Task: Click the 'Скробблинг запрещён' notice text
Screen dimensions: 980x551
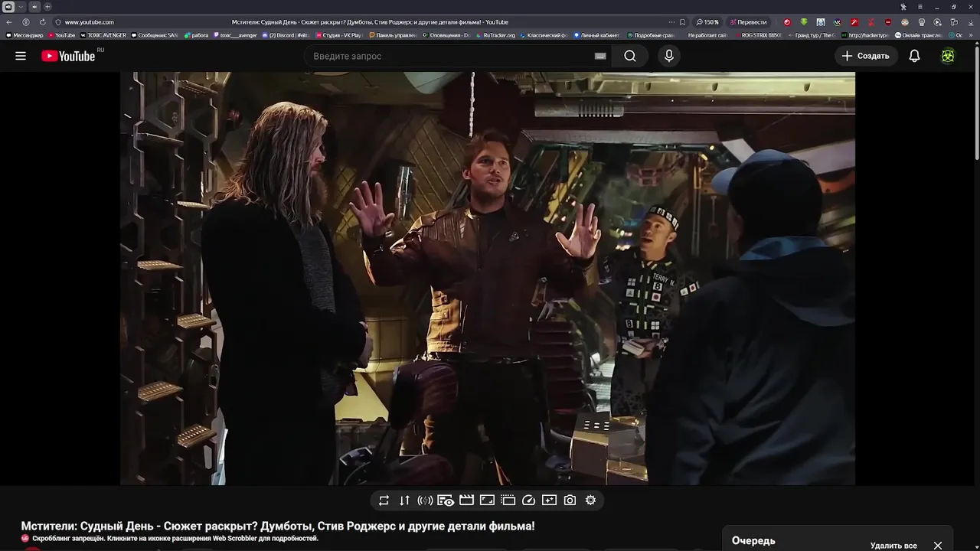Action: tap(175, 539)
